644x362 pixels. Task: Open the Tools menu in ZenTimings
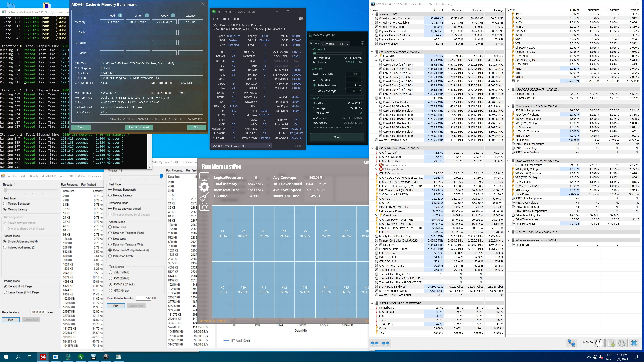[x=225, y=19]
